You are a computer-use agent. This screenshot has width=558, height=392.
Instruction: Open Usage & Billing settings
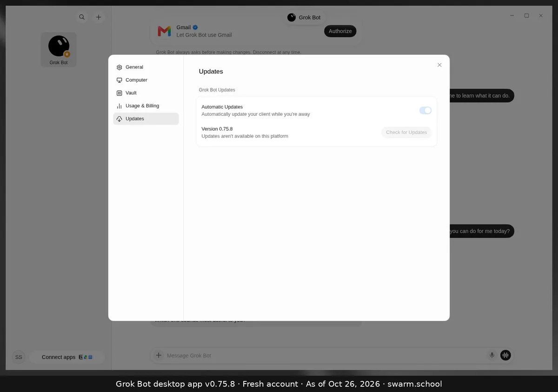pos(146,106)
